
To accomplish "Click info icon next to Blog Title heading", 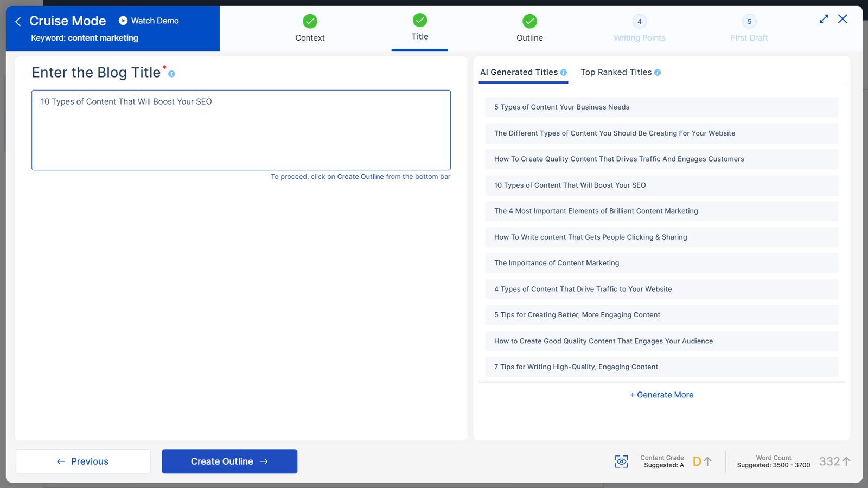I will pyautogui.click(x=171, y=74).
